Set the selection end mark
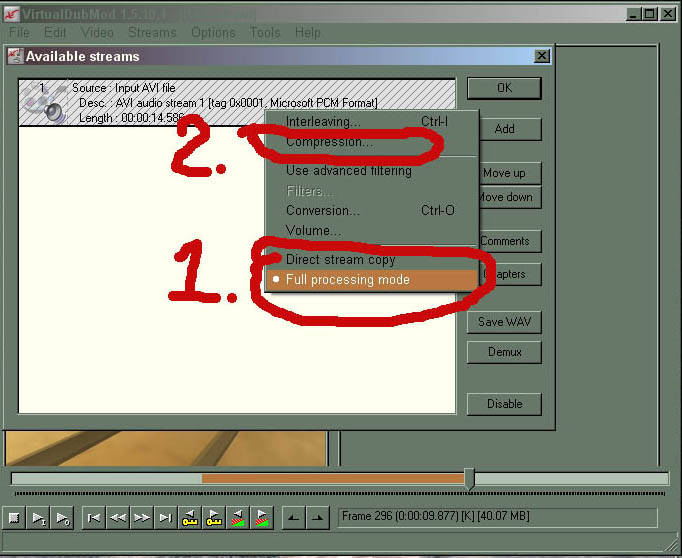 coord(318,518)
